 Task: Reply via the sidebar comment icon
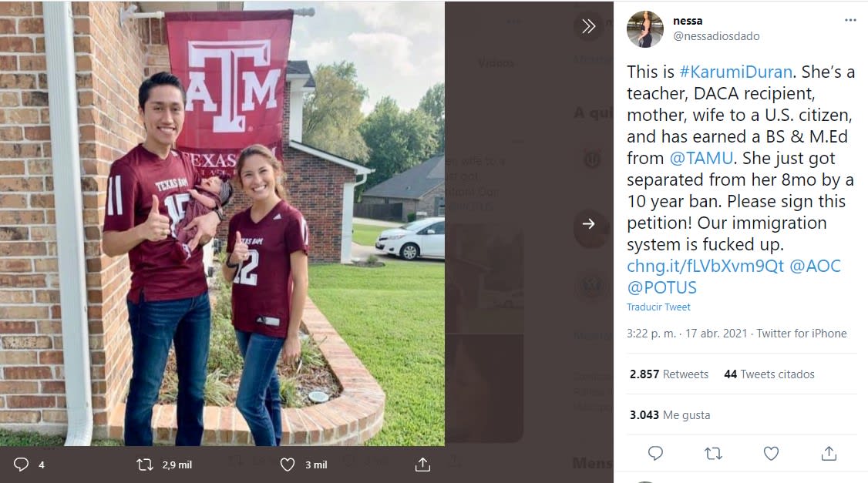tap(655, 453)
